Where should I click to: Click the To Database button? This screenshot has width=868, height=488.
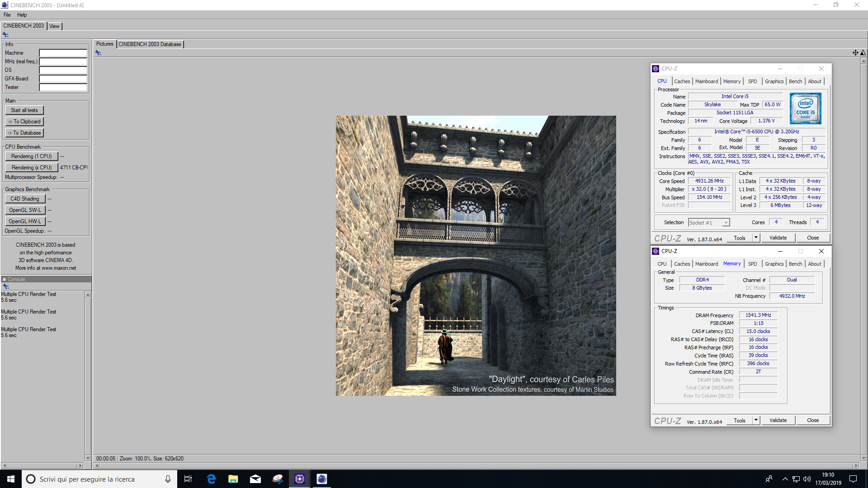pos(24,133)
